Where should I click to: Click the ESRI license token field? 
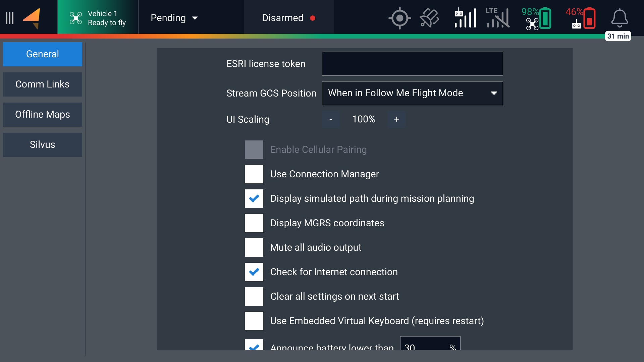click(412, 64)
